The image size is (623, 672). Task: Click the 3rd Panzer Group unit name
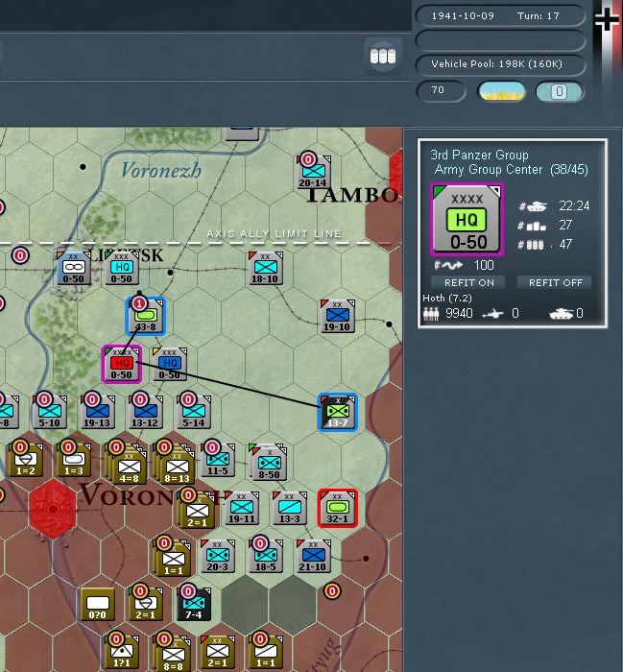[x=479, y=155]
